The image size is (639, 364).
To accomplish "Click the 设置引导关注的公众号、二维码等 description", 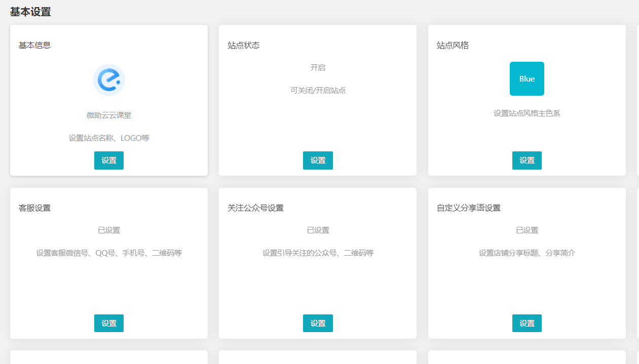I will point(318,253).
